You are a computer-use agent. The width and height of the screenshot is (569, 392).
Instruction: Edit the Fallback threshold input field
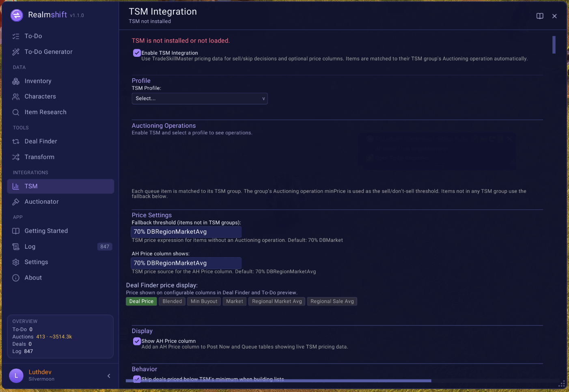[x=186, y=232]
